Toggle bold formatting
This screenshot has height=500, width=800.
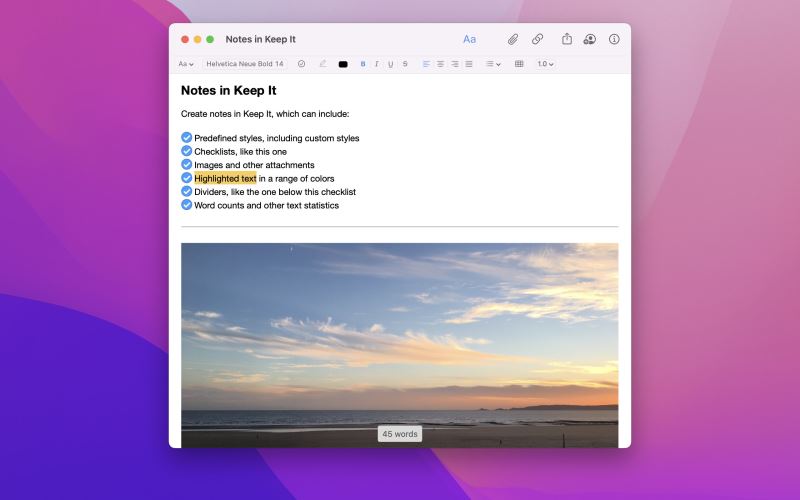tap(363, 64)
